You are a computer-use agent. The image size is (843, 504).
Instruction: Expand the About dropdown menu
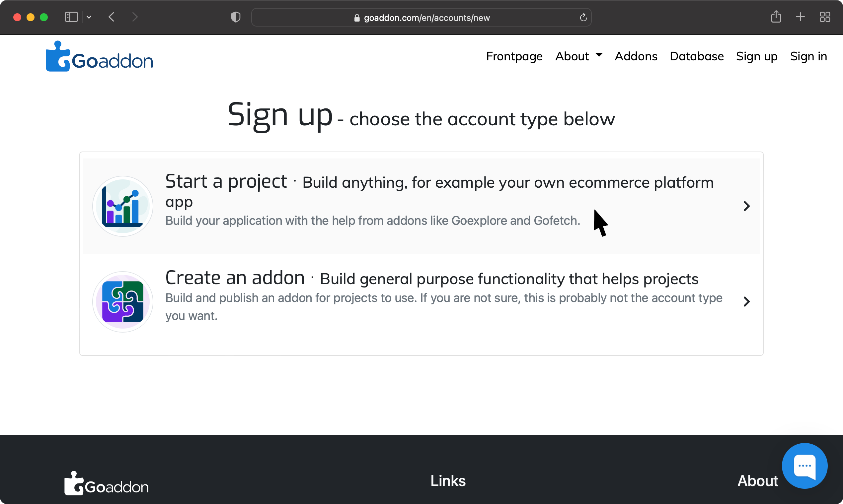[x=578, y=56]
